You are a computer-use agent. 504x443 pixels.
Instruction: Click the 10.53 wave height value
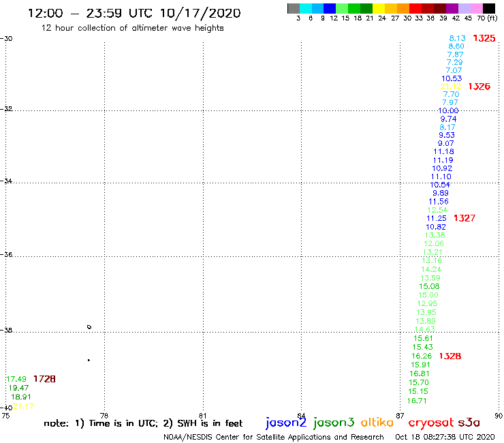coord(452,78)
